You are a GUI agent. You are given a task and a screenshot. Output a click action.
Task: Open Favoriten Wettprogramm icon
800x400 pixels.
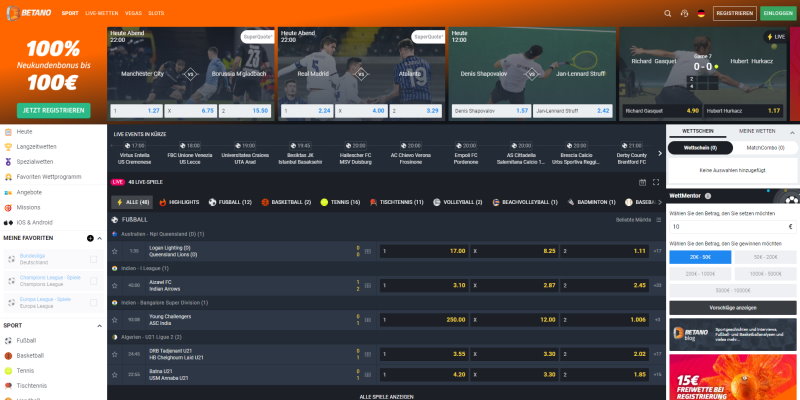coord(8,177)
